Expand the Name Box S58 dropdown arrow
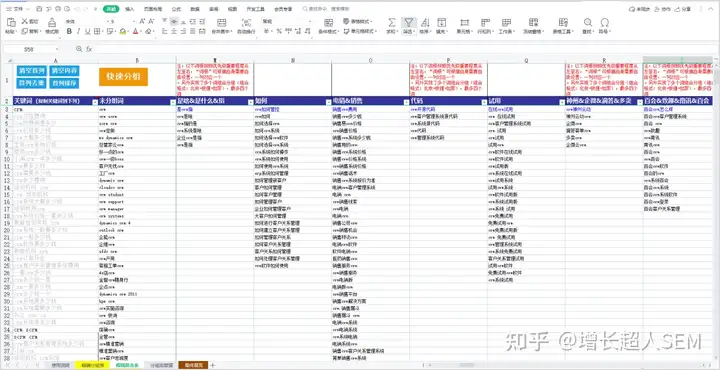720x370 pixels. click(x=57, y=49)
